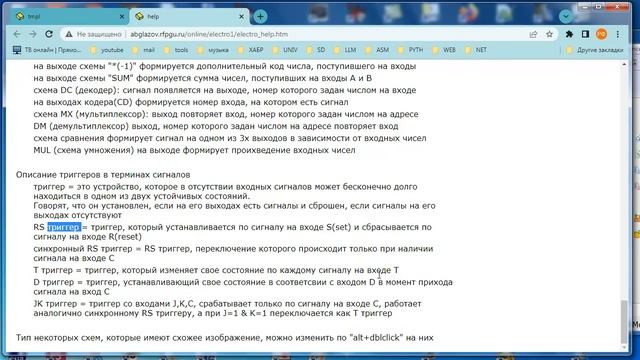Click the line starting 'схема MX (мультиплексор)'
Image resolution: width=640 pixels, height=360 pixels.
coord(226,114)
